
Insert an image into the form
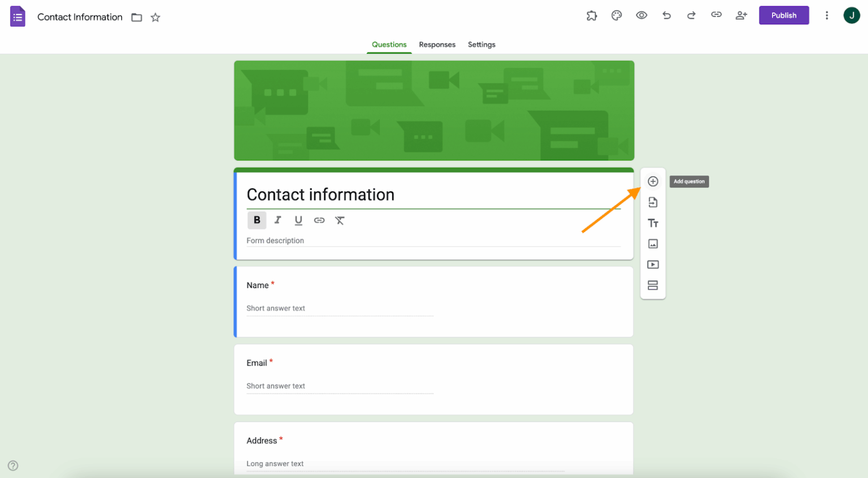(653, 244)
